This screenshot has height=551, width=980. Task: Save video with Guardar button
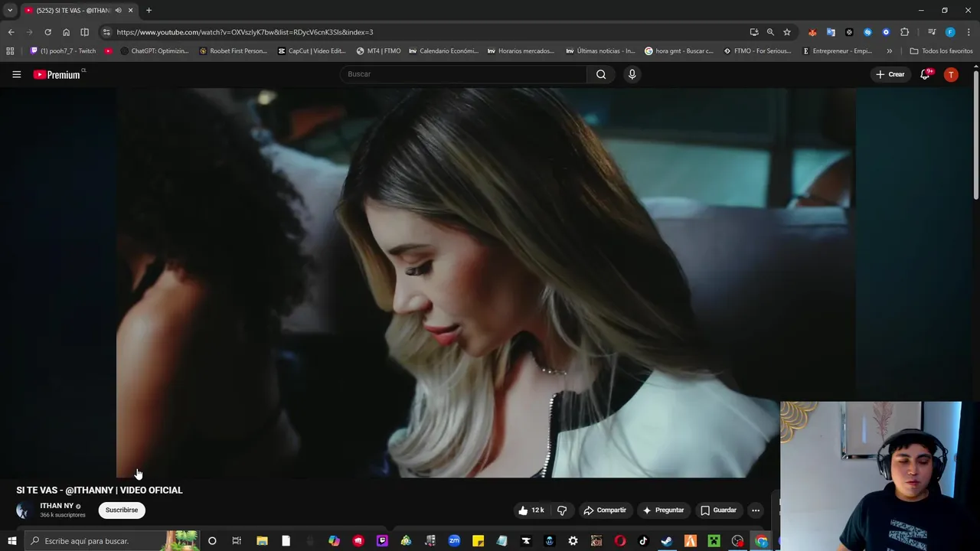click(x=718, y=510)
